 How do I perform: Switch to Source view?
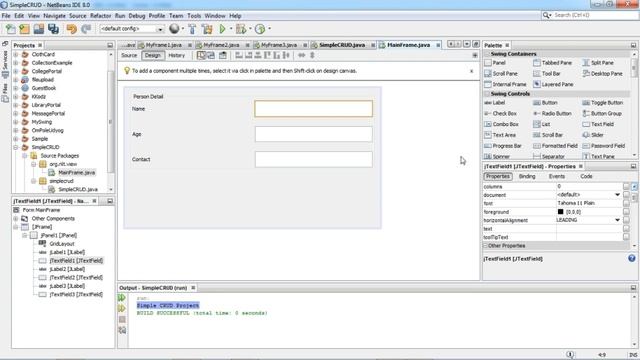129,55
